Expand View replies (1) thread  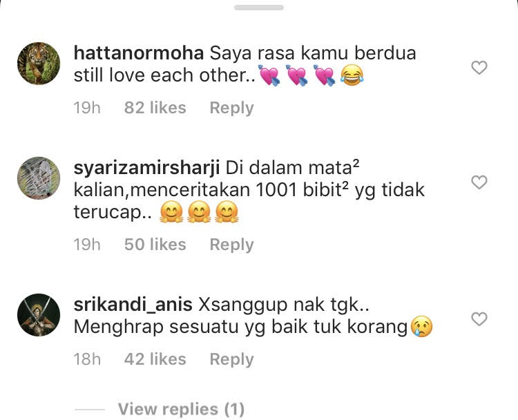[181, 409]
